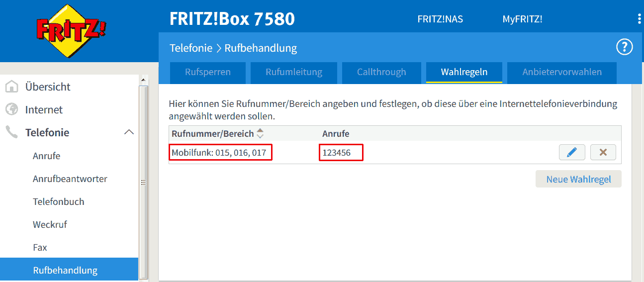Image resolution: width=644 pixels, height=282 pixels.
Task: Click the sidebar scrollbar thumb
Action: point(144,182)
